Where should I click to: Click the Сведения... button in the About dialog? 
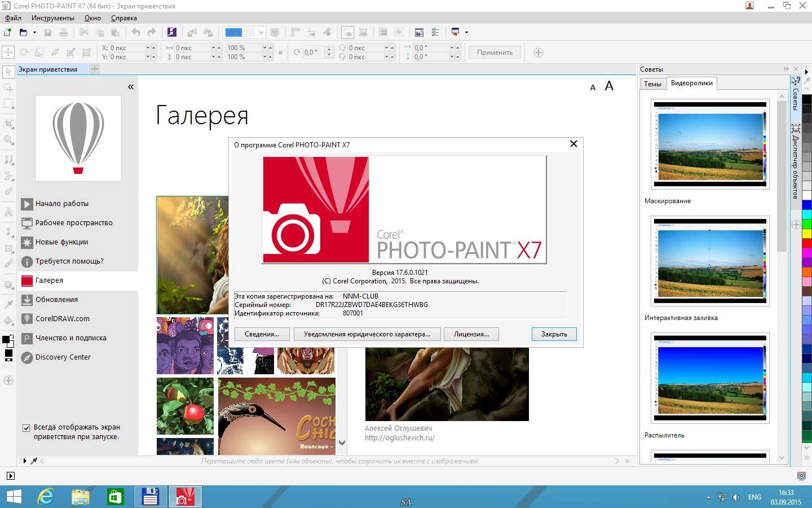pyautogui.click(x=262, y=334)
